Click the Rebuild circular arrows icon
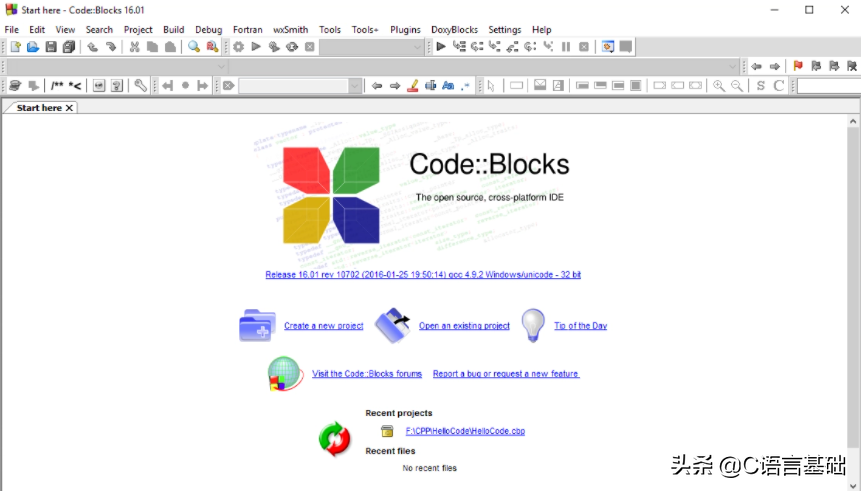This screenshot has height=491, width=861. pos(292,47)
